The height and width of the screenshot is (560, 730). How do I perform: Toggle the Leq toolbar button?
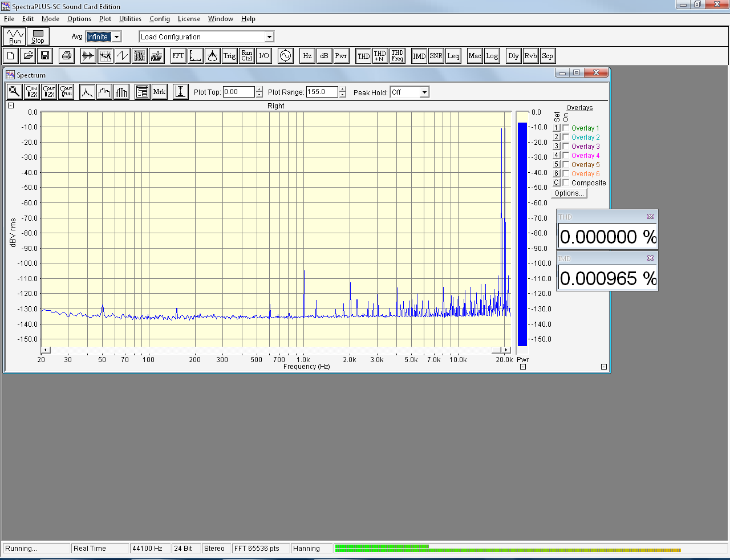pyautogui.click(x=453, y=56)
